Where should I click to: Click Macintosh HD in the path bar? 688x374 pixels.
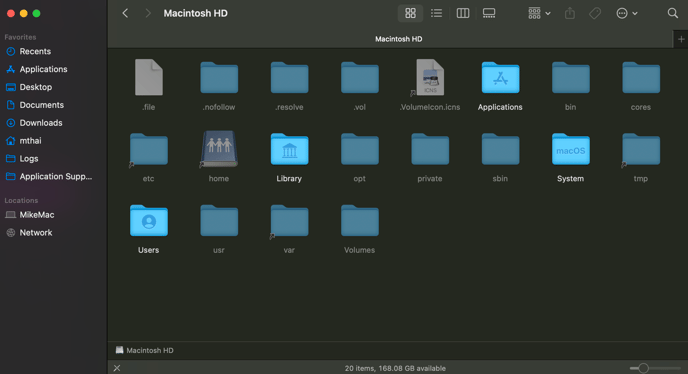click(145, 350)
